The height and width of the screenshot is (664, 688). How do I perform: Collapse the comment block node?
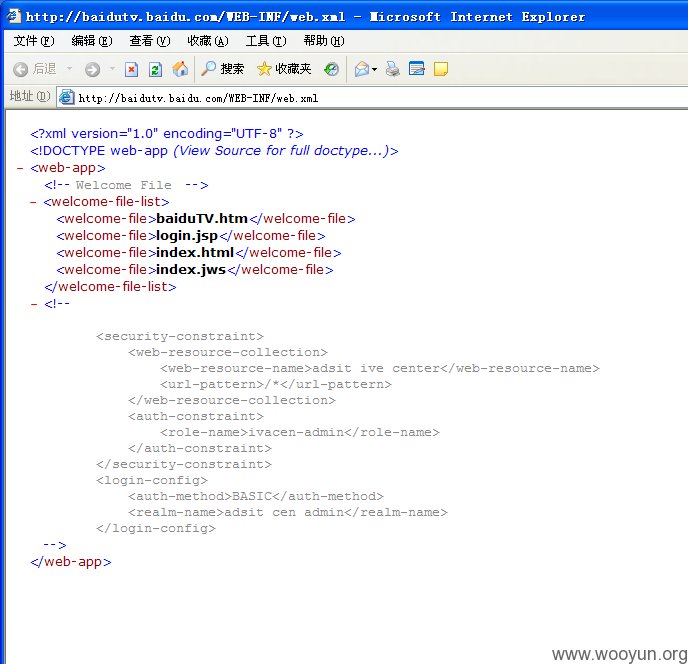[34, 304]
